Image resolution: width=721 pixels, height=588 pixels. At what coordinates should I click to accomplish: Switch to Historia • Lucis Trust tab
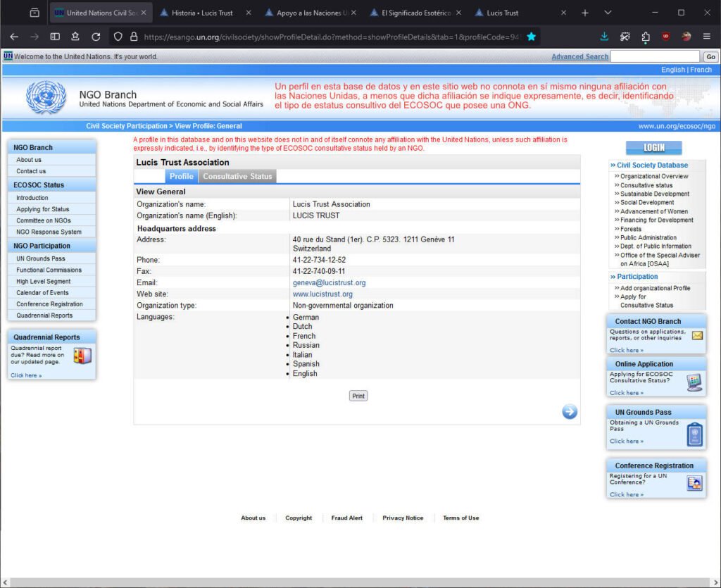pos(201,13)
